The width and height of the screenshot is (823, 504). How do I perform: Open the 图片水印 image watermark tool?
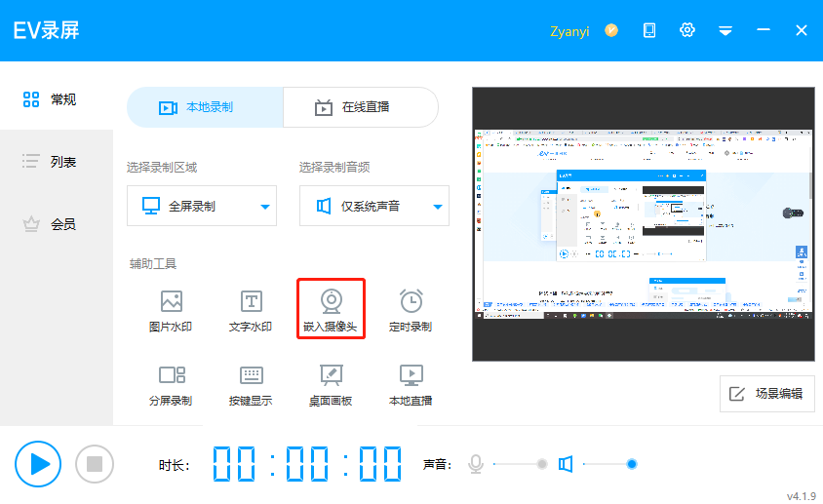pos(171,311)
